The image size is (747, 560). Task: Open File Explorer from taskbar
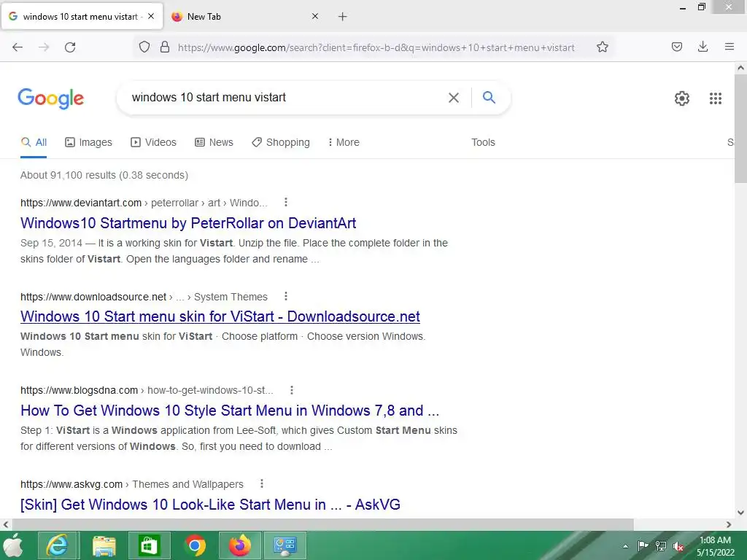[104, 545]
